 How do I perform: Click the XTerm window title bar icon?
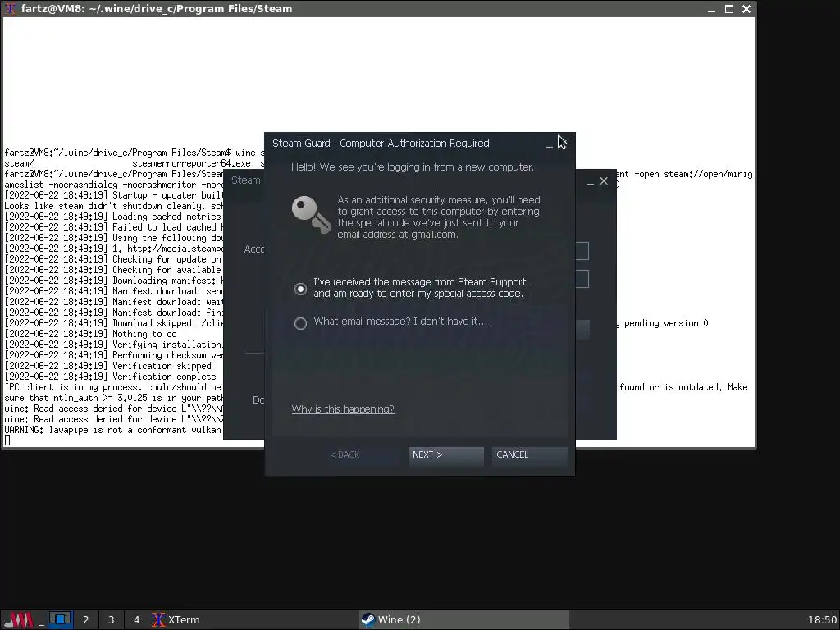[10, 8]
